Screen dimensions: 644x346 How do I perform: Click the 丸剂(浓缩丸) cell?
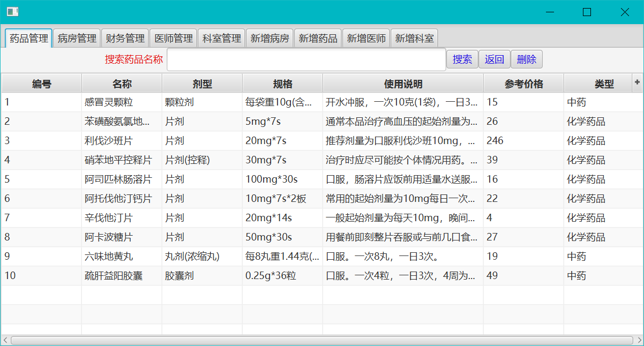click(202, 257)
